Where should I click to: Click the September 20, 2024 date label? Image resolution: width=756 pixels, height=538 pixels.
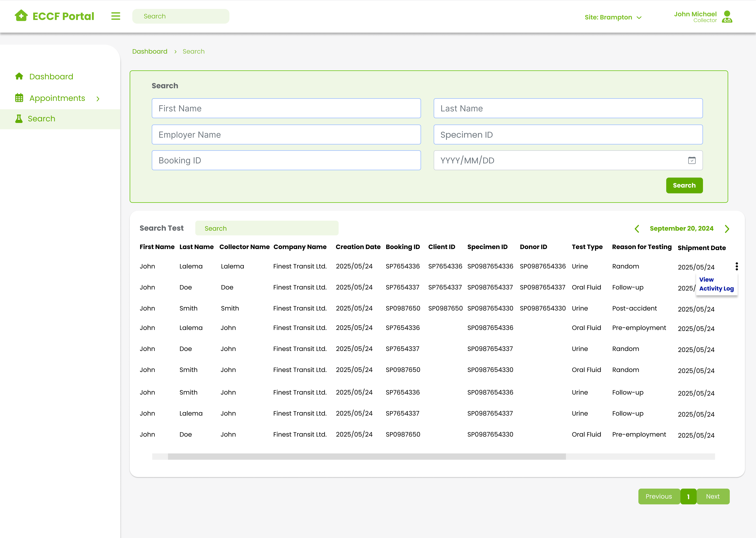pyautogui.click(x=681, y=229)
